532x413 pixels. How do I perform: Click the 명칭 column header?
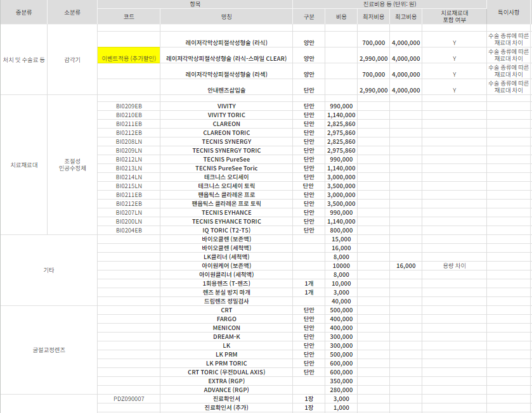(x=226, y=16)
